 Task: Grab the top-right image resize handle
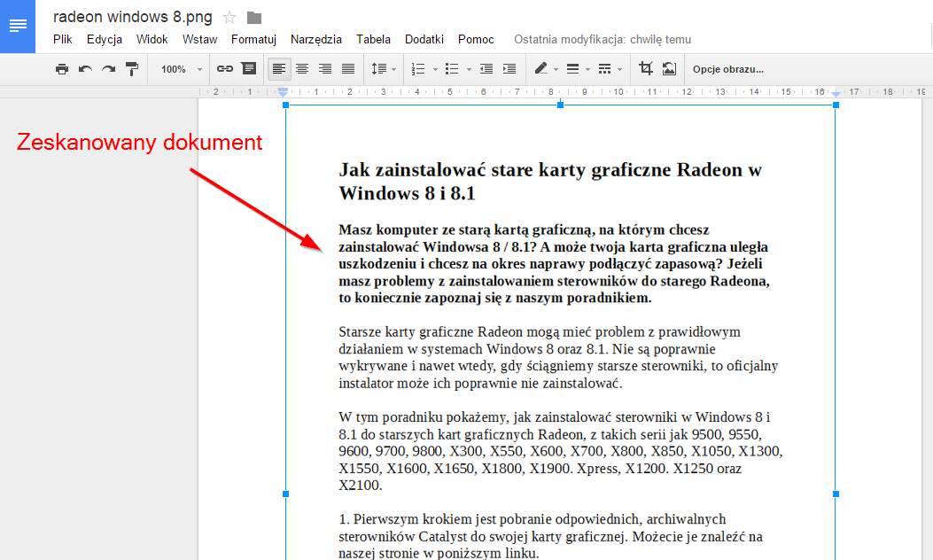(x=836, y=105)
